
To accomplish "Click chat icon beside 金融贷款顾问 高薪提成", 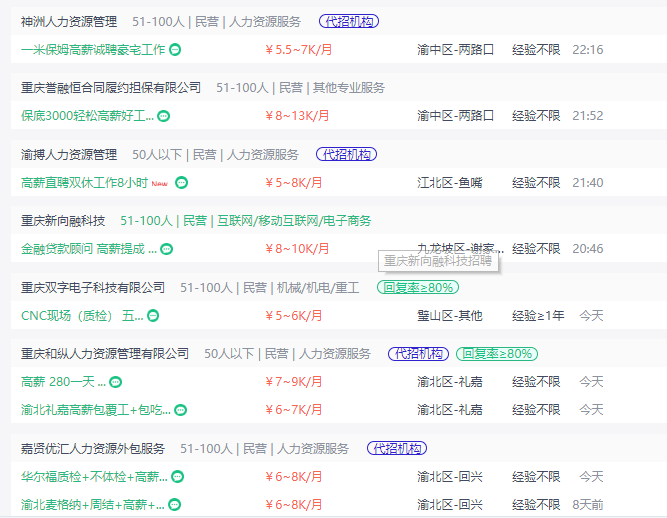I will 167,249.
